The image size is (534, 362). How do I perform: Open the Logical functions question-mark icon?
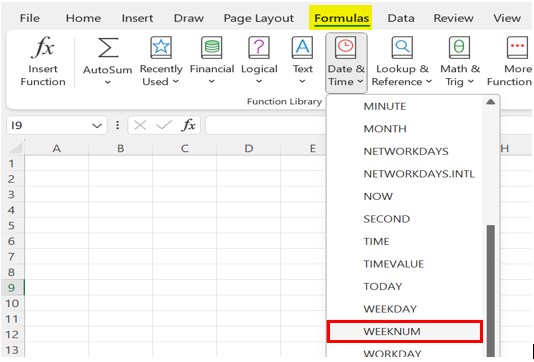pyautogui.click(x=259, y=48)
